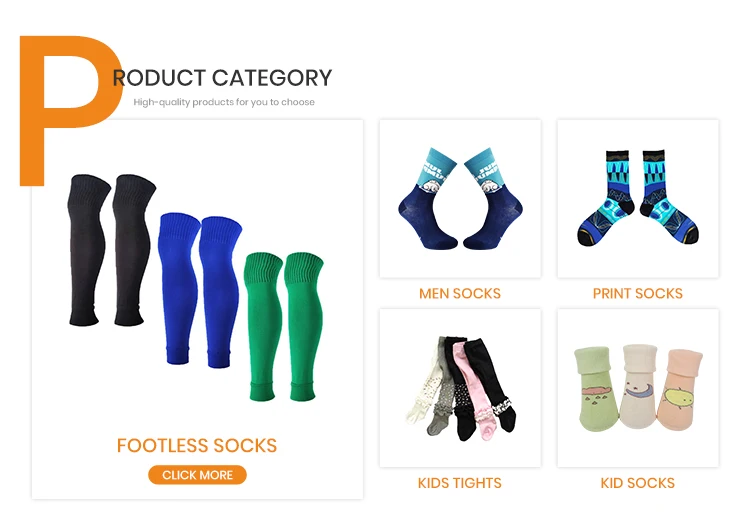The image size is (750, 529).
Task: Click the High-quality products subtitle text
Action: click(x=224, y=102)
